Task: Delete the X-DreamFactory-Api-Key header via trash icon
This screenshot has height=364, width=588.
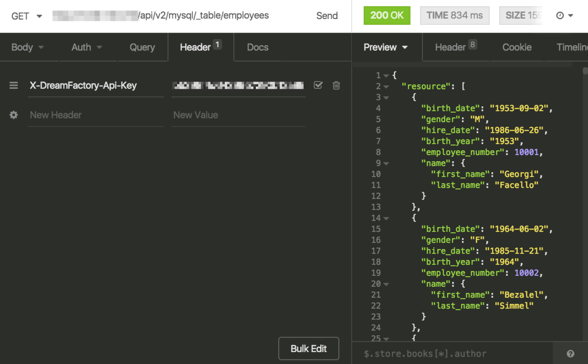Action: tap(336, 85)
